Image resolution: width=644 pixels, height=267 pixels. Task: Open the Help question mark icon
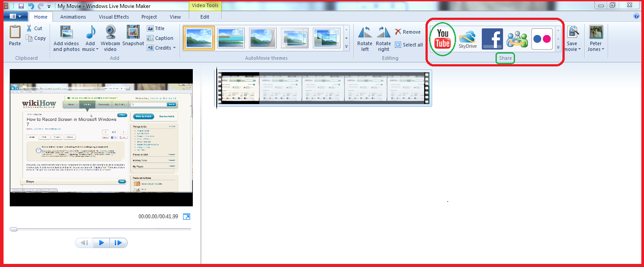click(636, 16)
